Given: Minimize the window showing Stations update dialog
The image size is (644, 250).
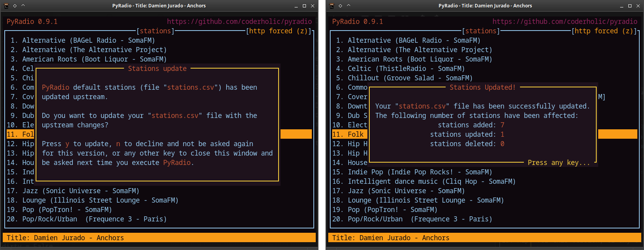Looking at the screenshot, I should pos(296,6).
